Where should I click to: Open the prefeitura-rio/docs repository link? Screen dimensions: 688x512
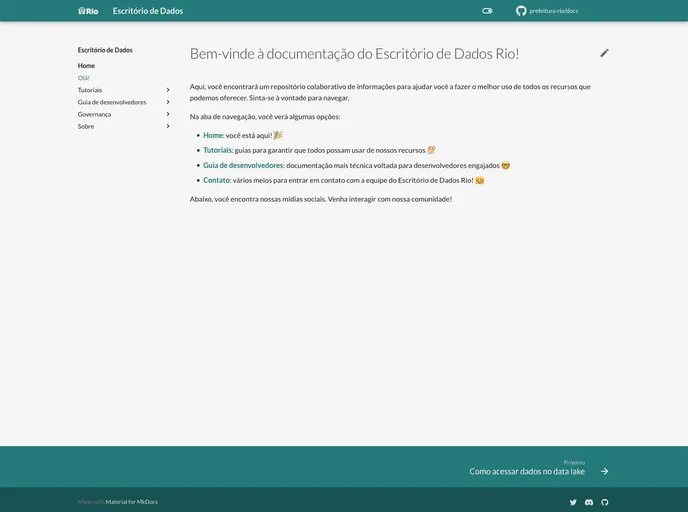pyautogui.click(x=553, y=11)
